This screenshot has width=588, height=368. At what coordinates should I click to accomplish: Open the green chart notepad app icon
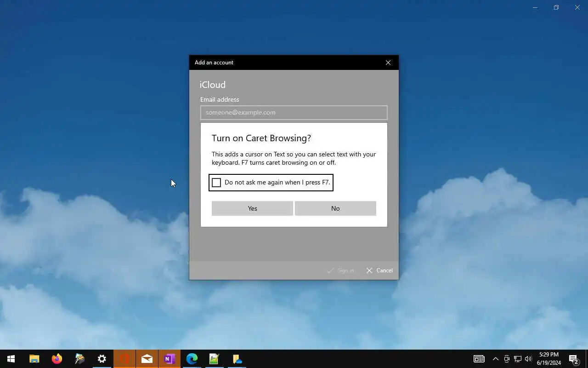click(214, 359)
